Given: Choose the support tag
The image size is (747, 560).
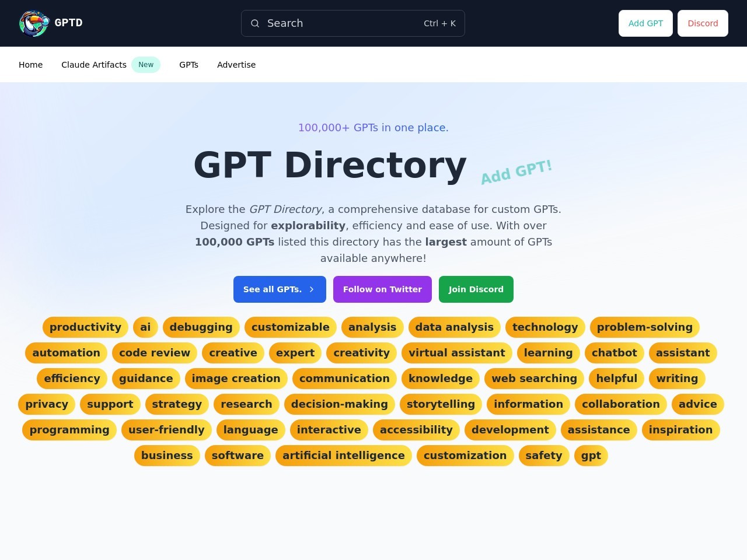Looking at the screenshot, I should (x=110, y=404).
